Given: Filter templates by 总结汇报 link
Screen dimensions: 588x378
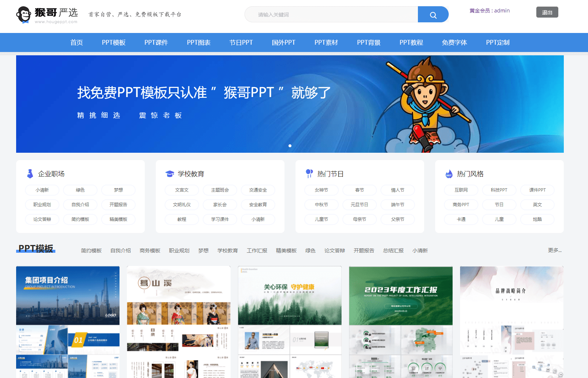Looking at the screenshot, I should (393, 251).
